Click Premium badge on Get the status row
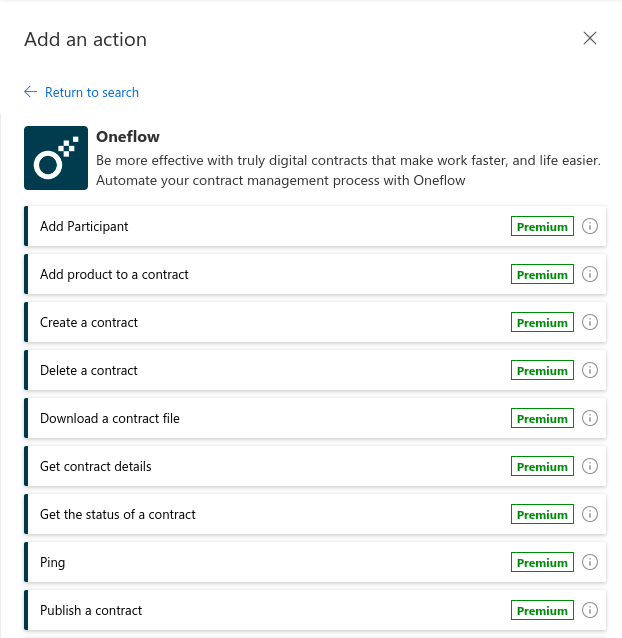The height and width of the screenshot is (638, 622). (542, 514)
